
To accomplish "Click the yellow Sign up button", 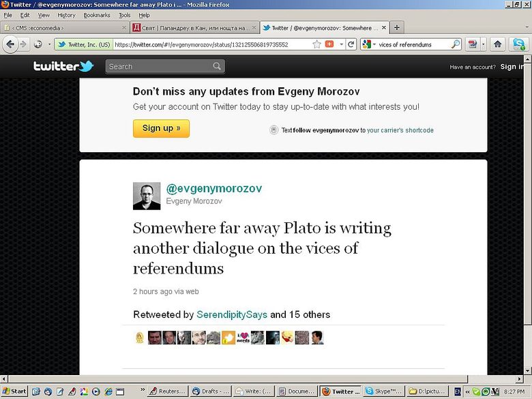I will click(161, 128).
